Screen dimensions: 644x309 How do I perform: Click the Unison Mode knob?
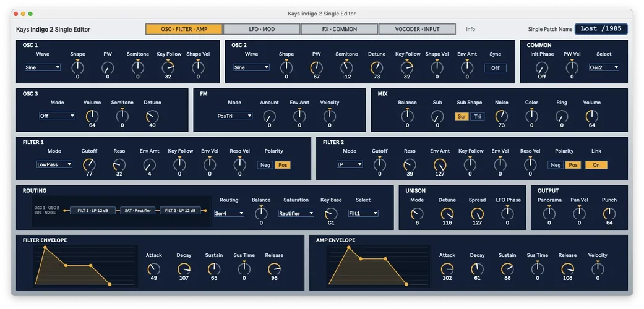tap(417, 213)
